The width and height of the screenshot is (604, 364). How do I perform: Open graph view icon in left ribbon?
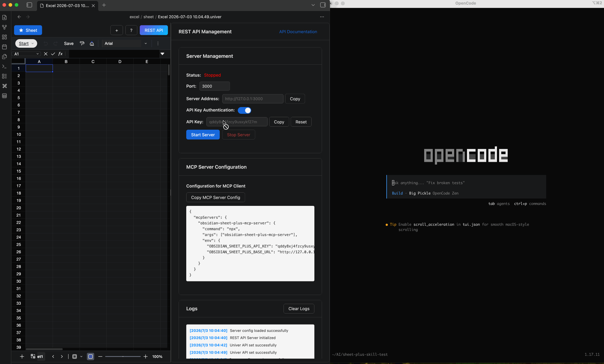click(x=5, y=27)
